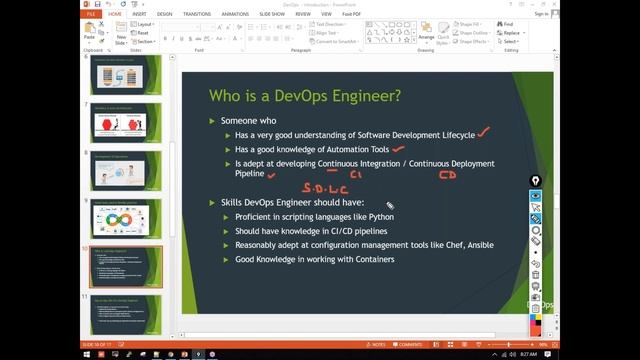Viewport: 640px width, 360px height.
Task: Click the Align Text button
Action: click(324, 33)
